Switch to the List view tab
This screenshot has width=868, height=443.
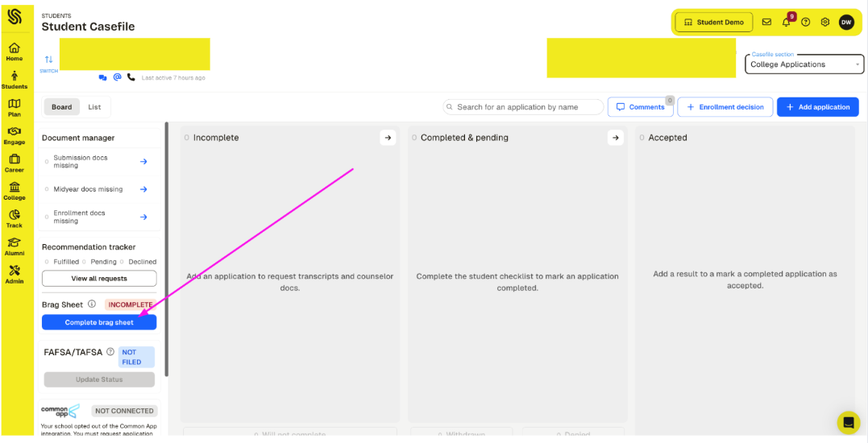(94, 107)
